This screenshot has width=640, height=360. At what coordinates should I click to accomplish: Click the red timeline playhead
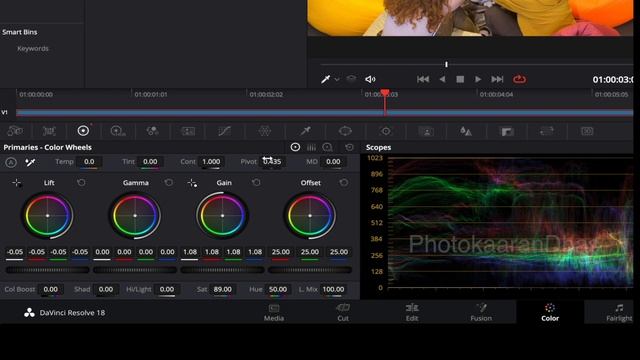pyautogui.click(x=385, y=93)
